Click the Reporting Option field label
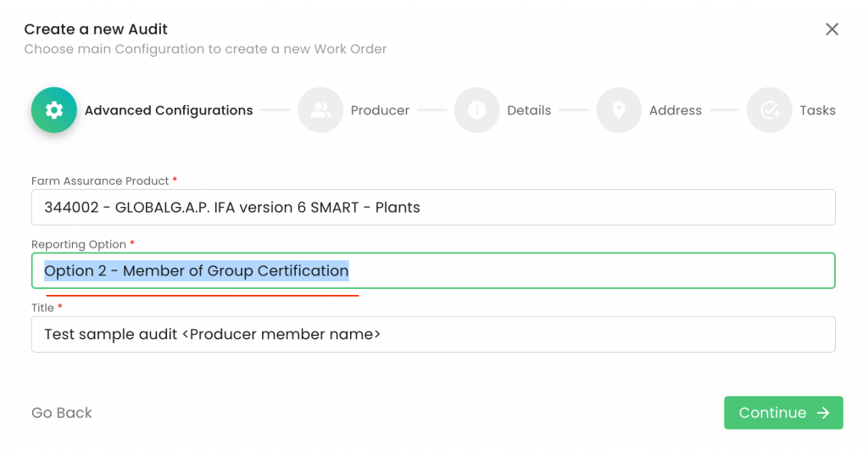The image size is (868, 451). pos(78,244)
